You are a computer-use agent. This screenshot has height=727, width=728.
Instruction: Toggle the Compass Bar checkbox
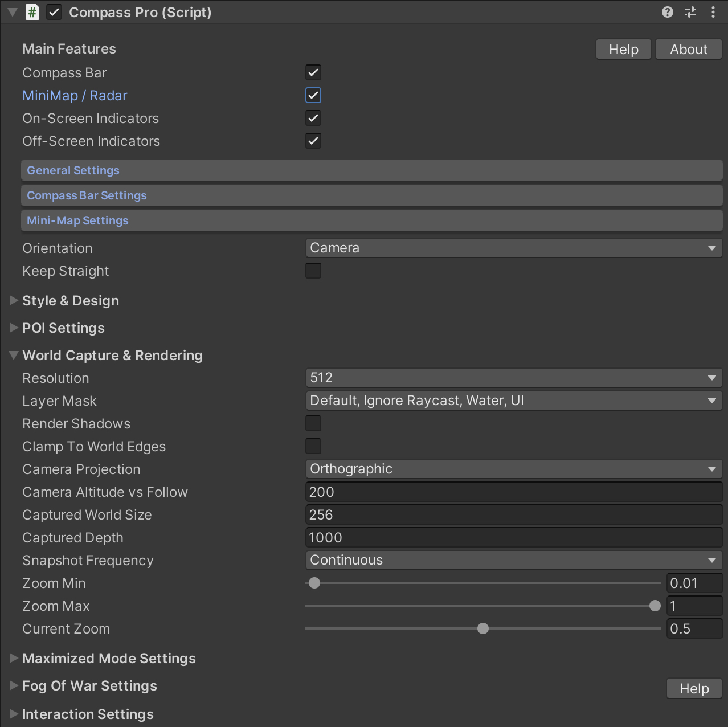(313, 72)
